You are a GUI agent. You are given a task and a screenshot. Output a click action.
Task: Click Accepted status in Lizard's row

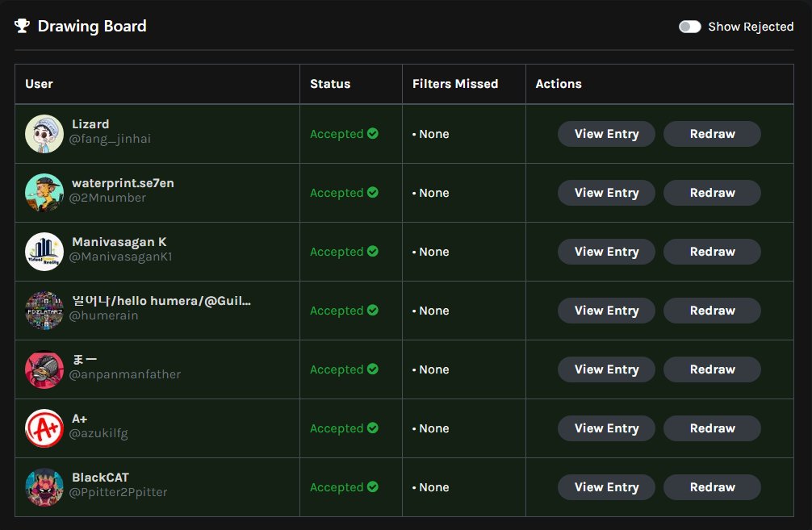pos(337,134)
